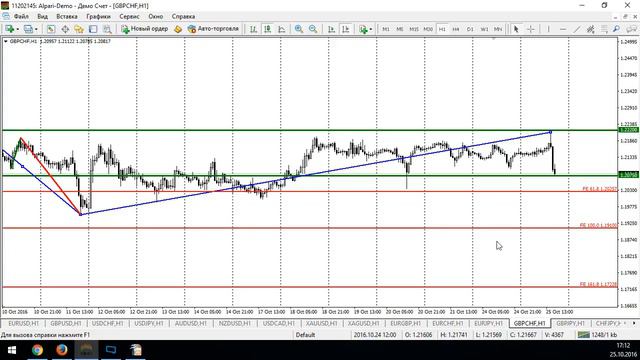Select the D1 timeframe
640x360 pixels.
(x=470, y=29)
